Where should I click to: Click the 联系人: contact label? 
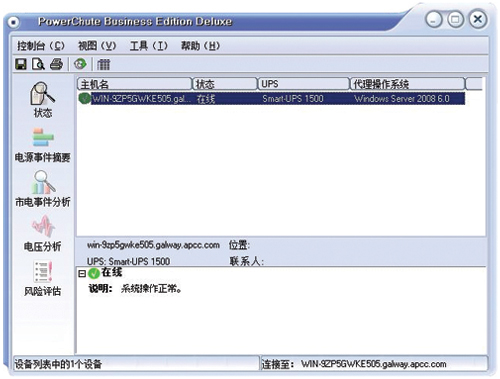click(246, 261)
